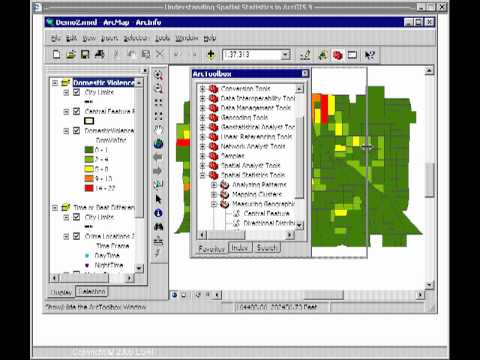The height and width of the screenshot is (360, 480).
Task: Pick the Select Features tool
Action: (x=158, y=184)
